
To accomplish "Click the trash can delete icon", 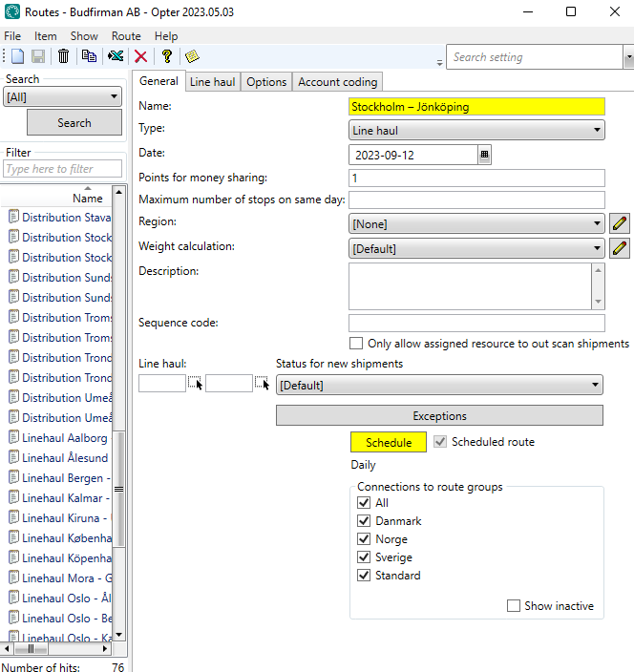I will pos(63,56).
